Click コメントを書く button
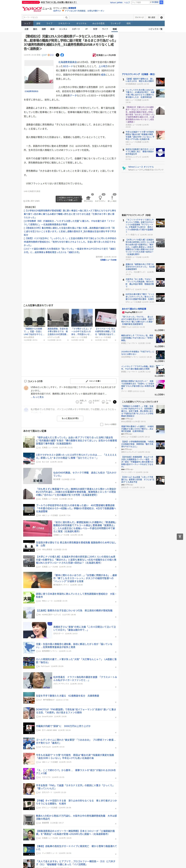The height and width of the screenshot is (868, 186). [93, 381]
